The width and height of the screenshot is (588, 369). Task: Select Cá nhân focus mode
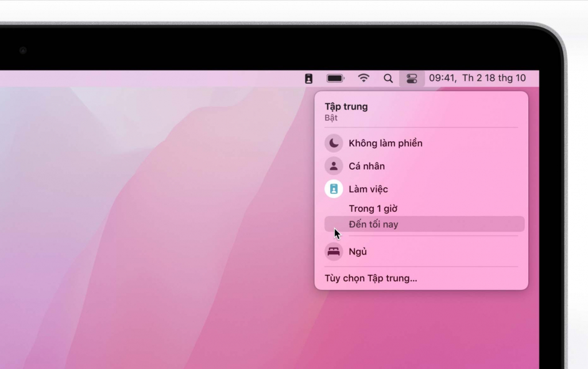(424, 166)
